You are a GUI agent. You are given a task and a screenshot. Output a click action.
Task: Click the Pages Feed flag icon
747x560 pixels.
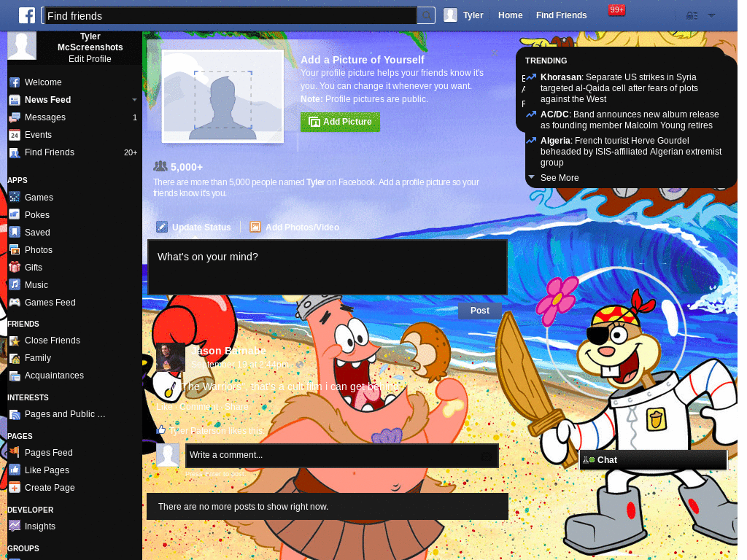click(x=15, y=452)
